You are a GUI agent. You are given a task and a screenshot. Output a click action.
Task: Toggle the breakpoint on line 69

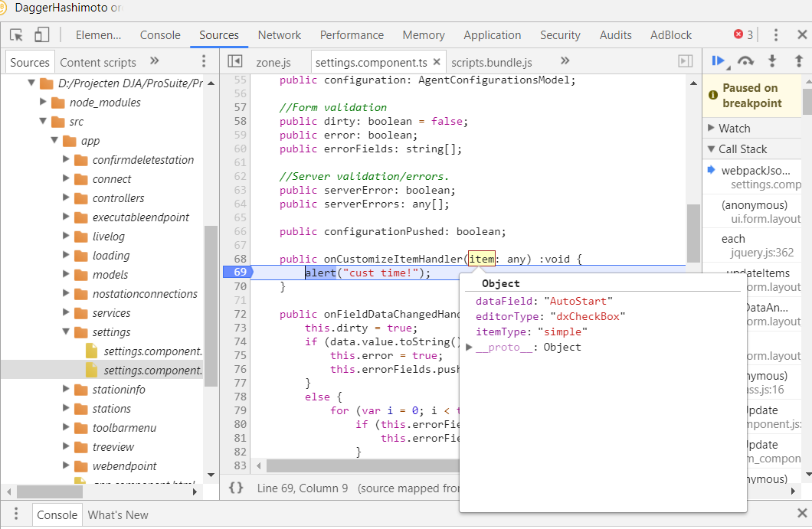coord(238,271)
